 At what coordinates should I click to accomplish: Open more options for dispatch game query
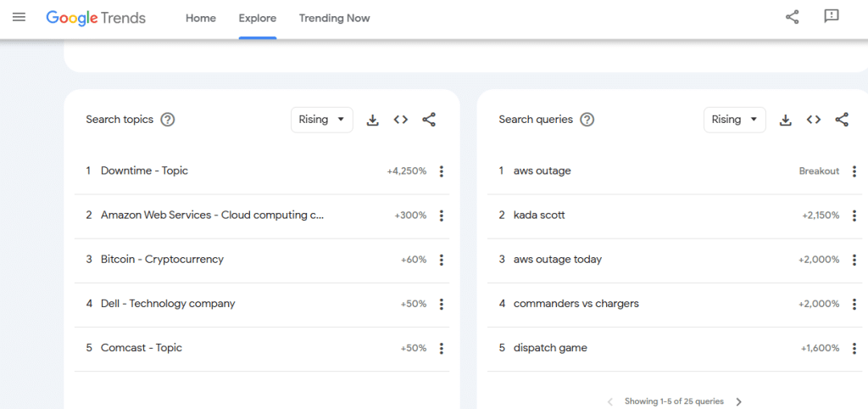[854, 348]
